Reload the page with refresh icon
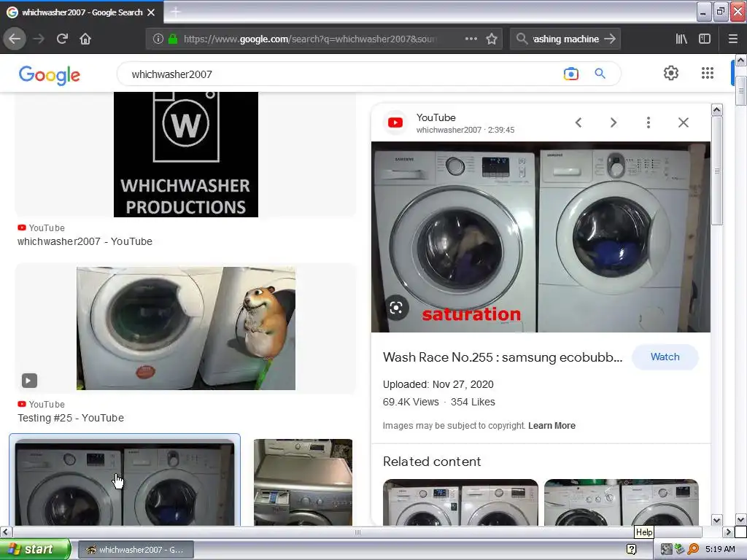747x560 pixels. point(62,39)
